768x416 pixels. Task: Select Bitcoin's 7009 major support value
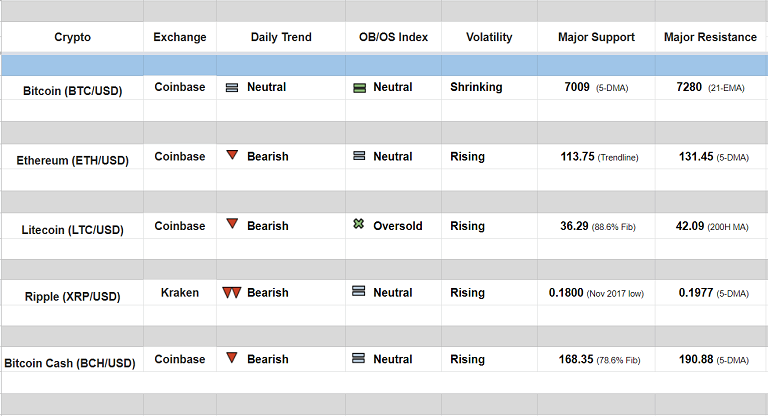click(x=577, y=88)
